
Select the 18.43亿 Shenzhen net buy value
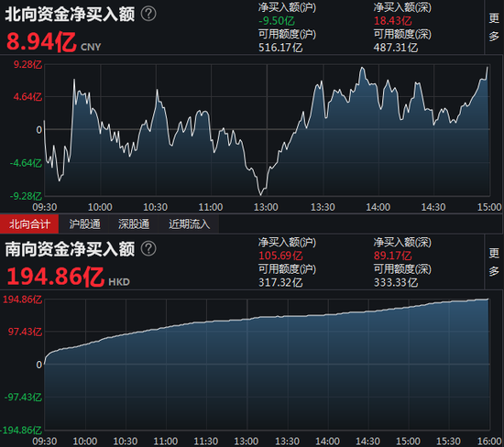[392, 21]
